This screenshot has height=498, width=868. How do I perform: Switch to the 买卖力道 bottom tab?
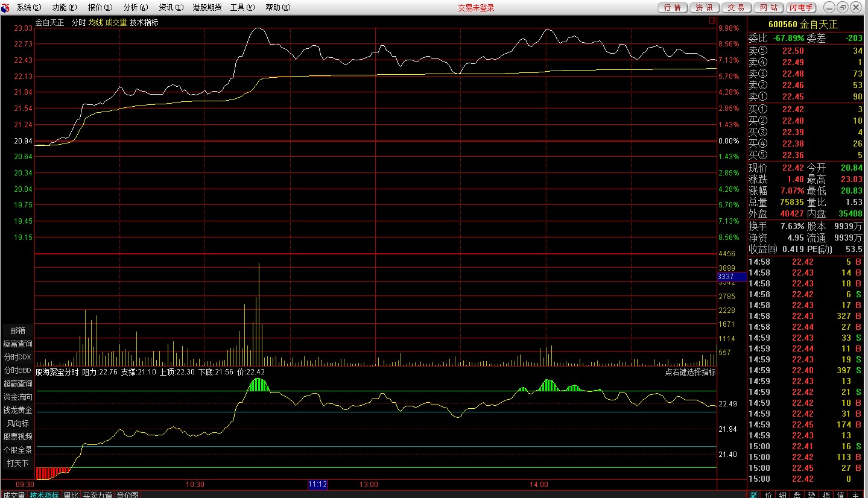(x=97, y=495)
